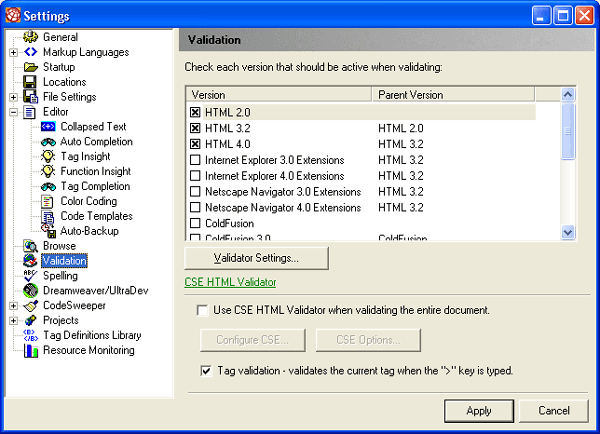
Task: Click the Tag Completion binoculars icon
Action: [x=48, y=186]
